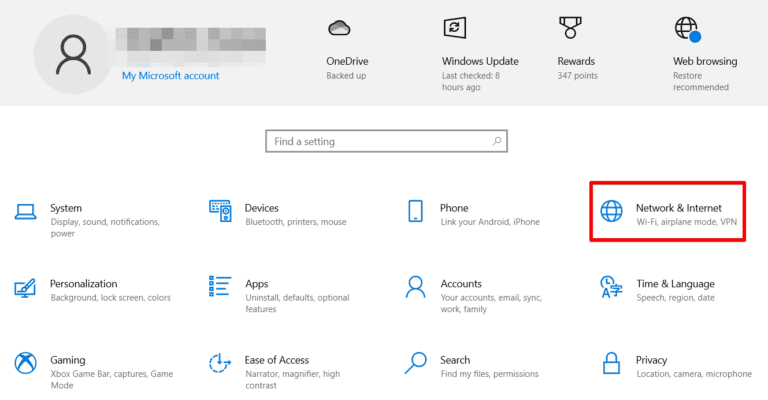Click the System laptop icon
The height and width of the screenshot is (400, 768).
coord(25,212)
